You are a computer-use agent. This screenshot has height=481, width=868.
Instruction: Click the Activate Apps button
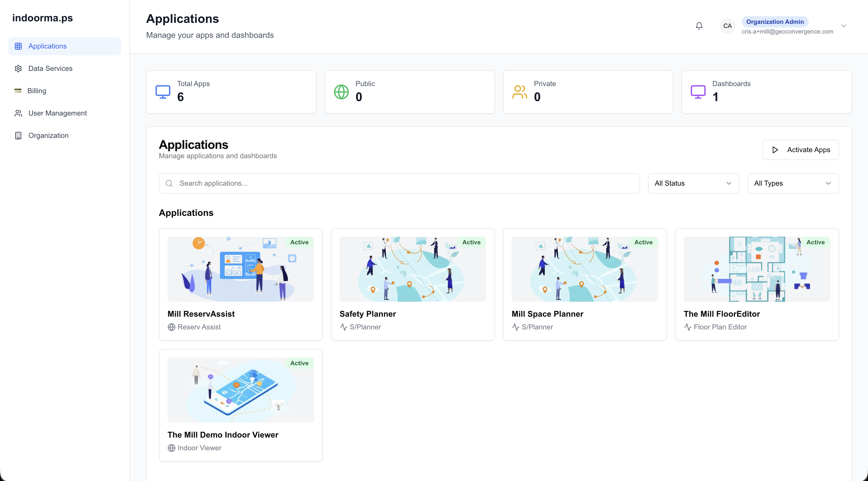[800, 150]
